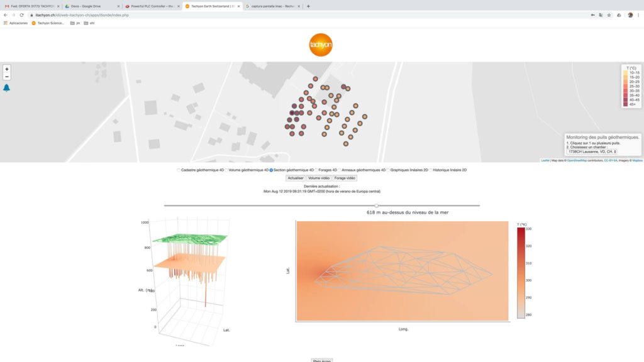This screenshot has height=362, width=644.
Task: Close the Tachyon Earth Switzerland tab
Action: pyautogui.click(x=238, y=6)
